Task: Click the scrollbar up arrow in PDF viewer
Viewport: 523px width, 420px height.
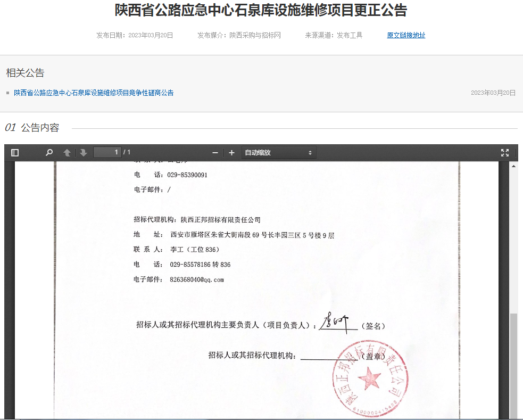Action: tap(514, 166)
